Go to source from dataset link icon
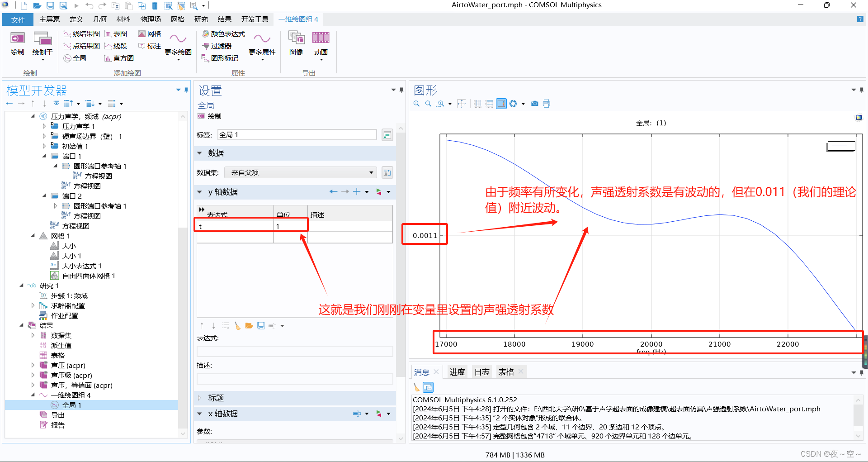Viewport: 868px width, 462px height. (x=387, y=172)
